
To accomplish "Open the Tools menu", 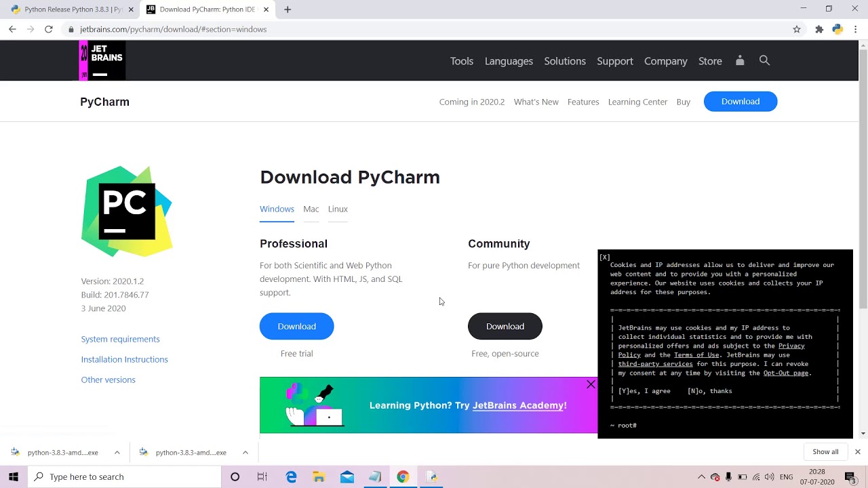I will click(462, 61).
